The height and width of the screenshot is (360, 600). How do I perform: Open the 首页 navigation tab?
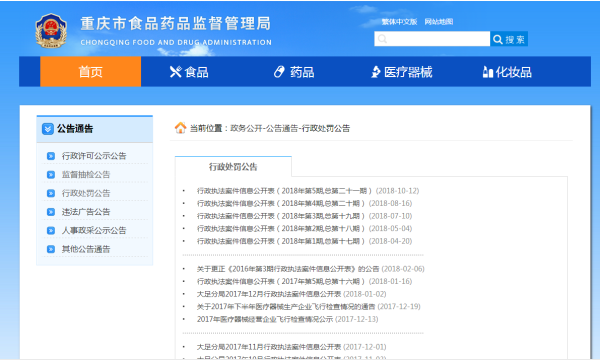(90, 72)
